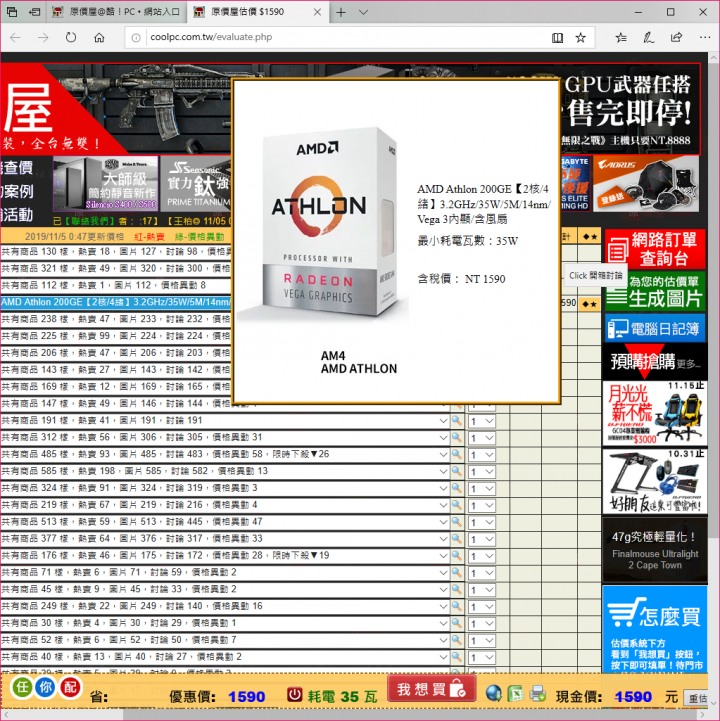Open the Finalmouse Ultralight 2 Cape Town ad

pyautogui.click(x=655, y=551)
